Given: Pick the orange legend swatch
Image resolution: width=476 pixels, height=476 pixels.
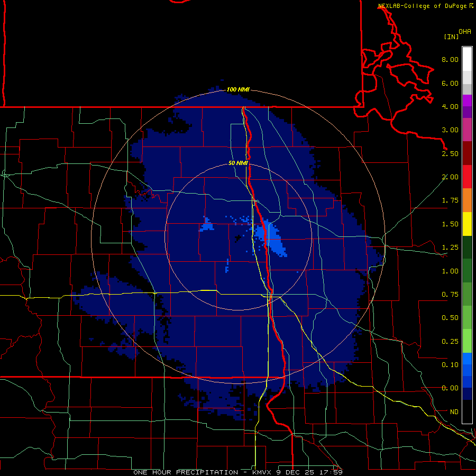Looking at the screenshot, I should click(467, 200).
